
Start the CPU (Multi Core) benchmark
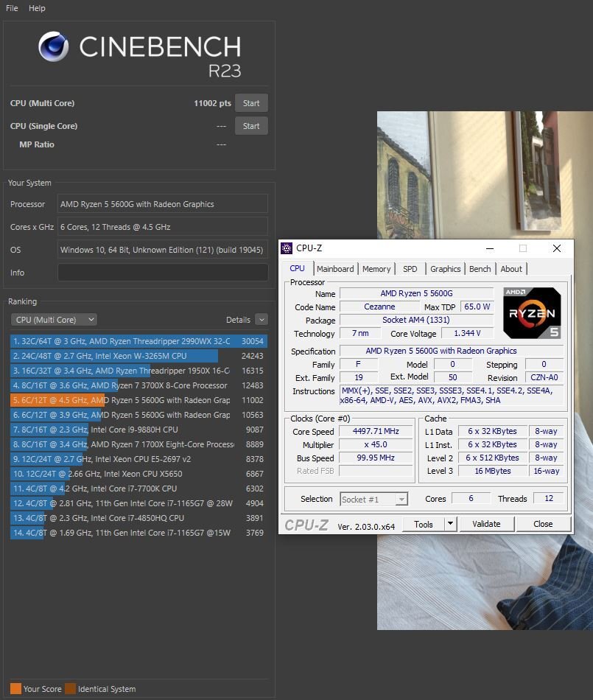(x=251, y=103)
